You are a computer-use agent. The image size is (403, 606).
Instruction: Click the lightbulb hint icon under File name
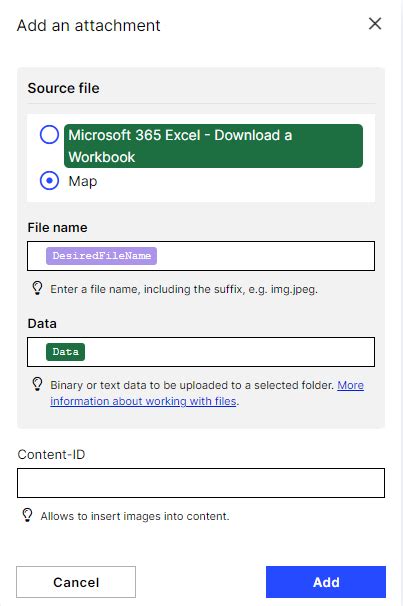[x=37, y=288]
